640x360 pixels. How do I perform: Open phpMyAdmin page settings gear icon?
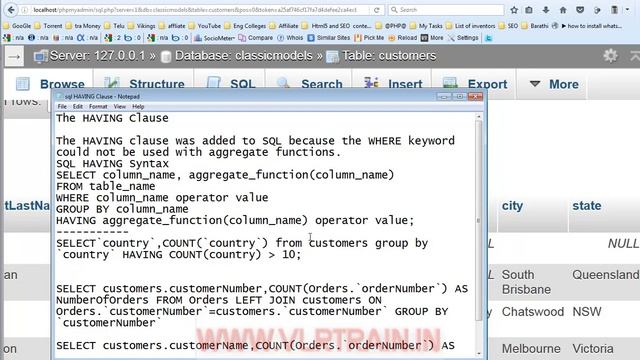pyautogui.click(x=610, y=56)
